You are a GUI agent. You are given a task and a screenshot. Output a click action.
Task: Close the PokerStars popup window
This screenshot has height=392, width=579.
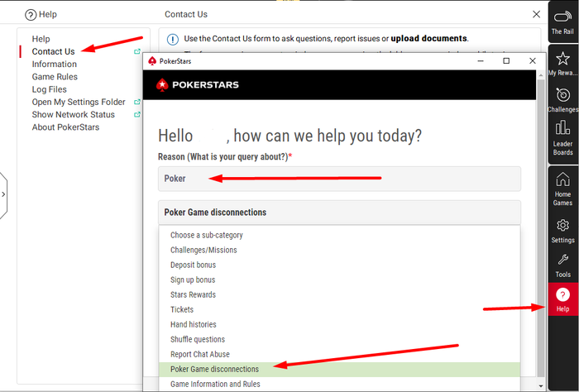coord(532,61)
